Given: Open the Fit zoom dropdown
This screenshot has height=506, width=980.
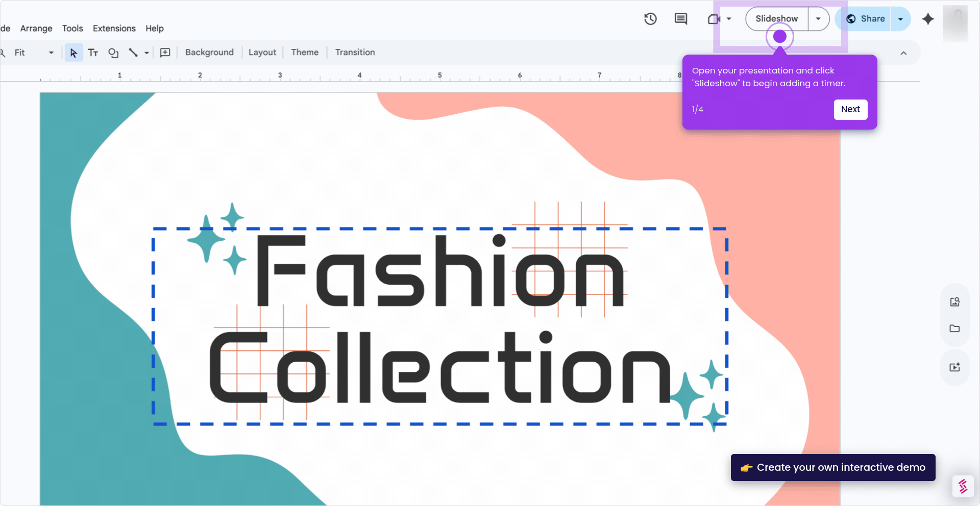Looking at the screenshot, I should pyautogui.click(x=34, y=53).
